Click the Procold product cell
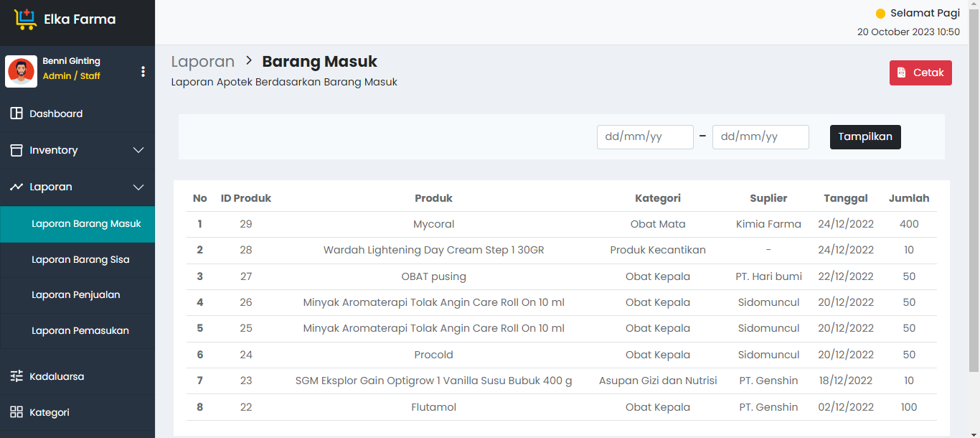Viewport: 980px width, 438px height. (434, 355)
